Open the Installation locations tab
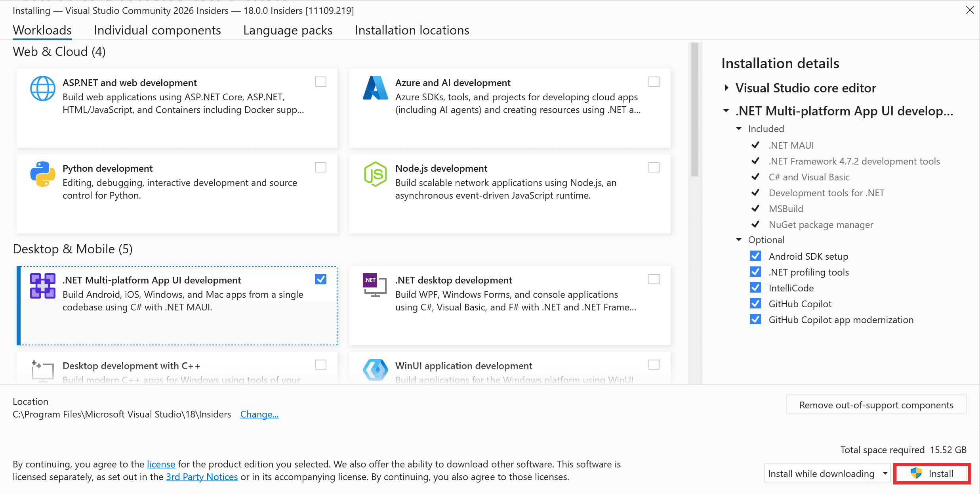 coord(412,30)
